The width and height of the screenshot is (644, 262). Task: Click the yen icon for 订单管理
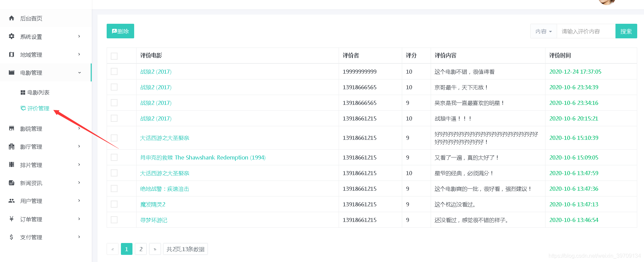tap(12, 219)
